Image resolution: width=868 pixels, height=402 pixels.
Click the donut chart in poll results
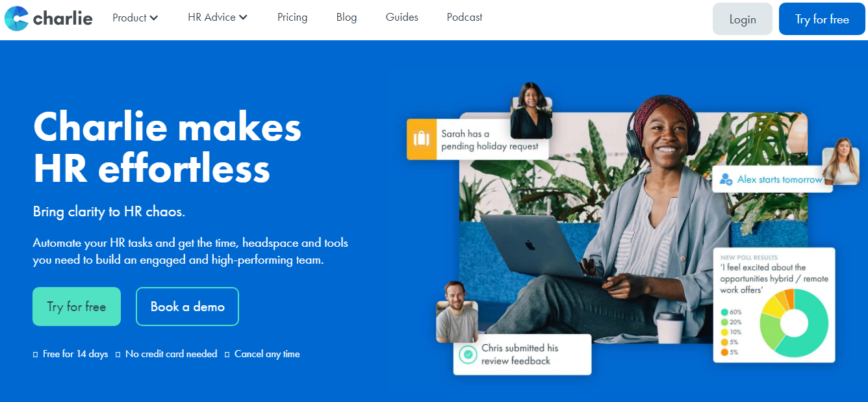793,323
